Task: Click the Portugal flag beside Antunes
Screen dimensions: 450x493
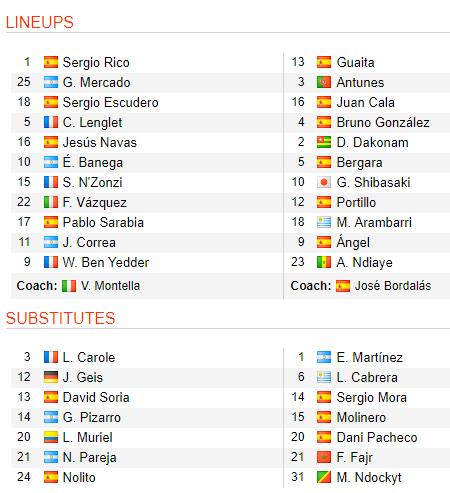Action: (324, 82)
